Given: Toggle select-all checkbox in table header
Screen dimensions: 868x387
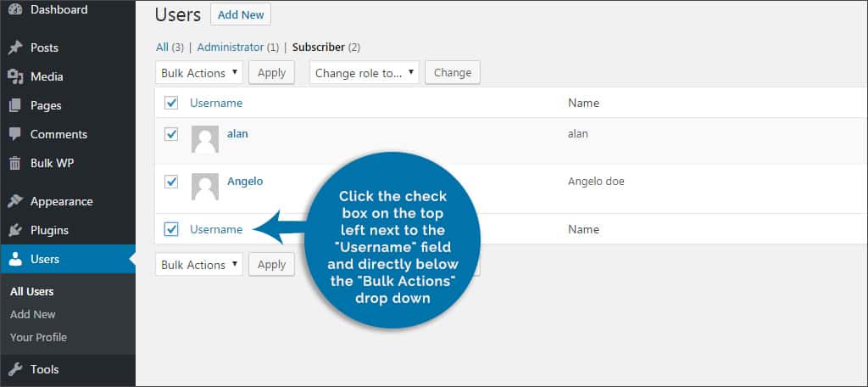Looking at the screenshot, I should [171, 103].
